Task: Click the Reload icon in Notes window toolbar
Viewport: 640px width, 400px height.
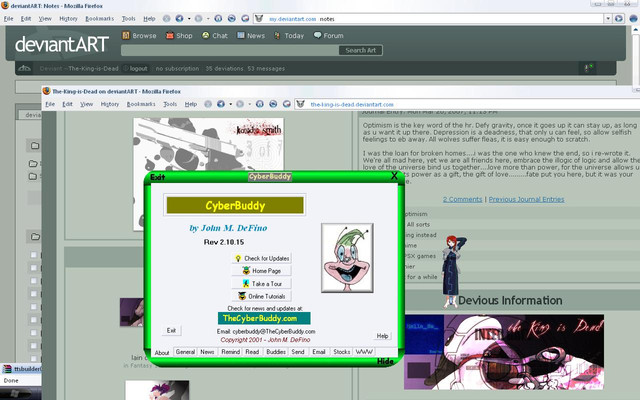Action: coord(231,19)
